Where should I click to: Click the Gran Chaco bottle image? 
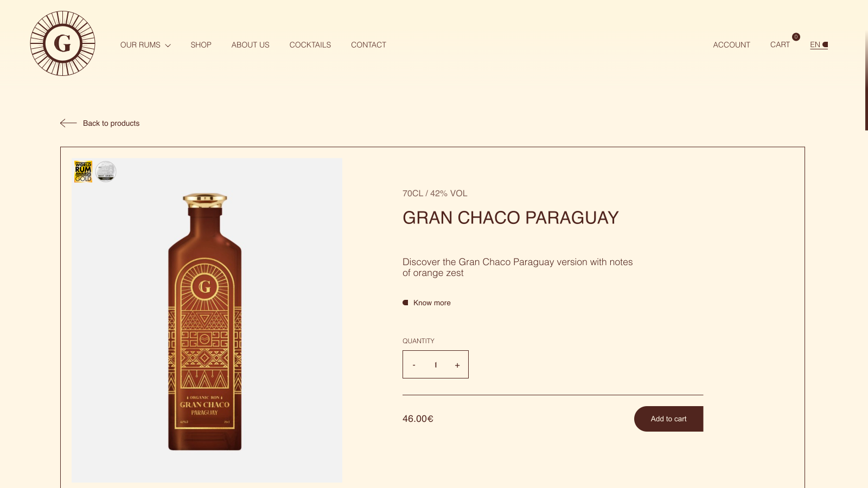[205, 321]
